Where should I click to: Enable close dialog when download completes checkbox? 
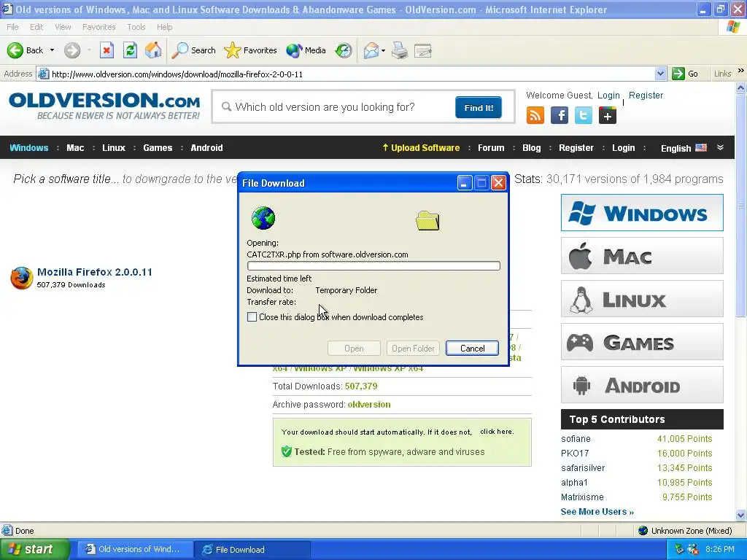point(252,317)
